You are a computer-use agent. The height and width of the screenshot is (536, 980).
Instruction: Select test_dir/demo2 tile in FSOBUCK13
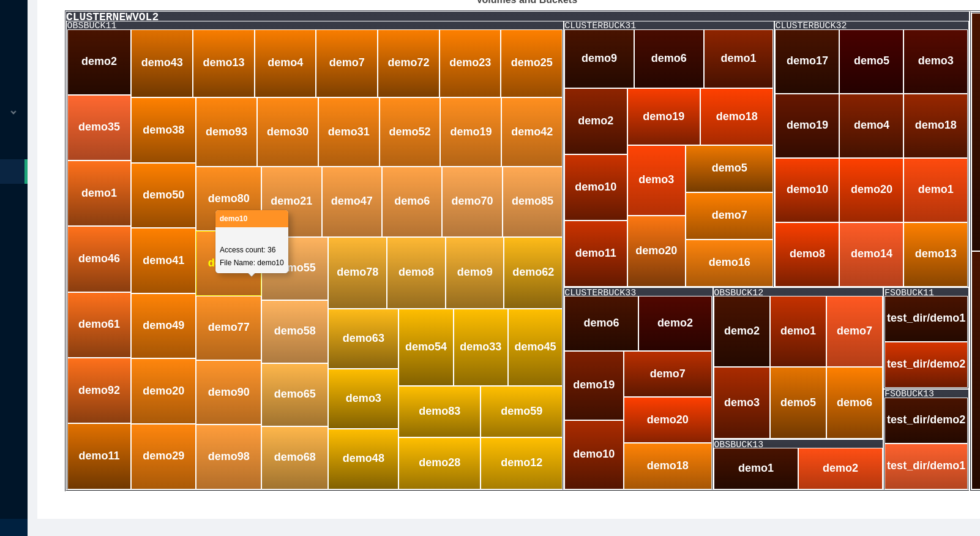coord(926,420)
